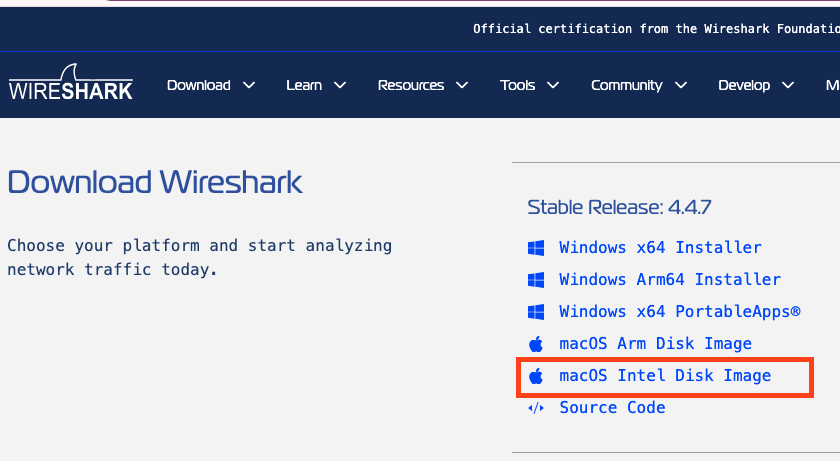Click the code brackets icon beside Source Code

tap(536, 408)
